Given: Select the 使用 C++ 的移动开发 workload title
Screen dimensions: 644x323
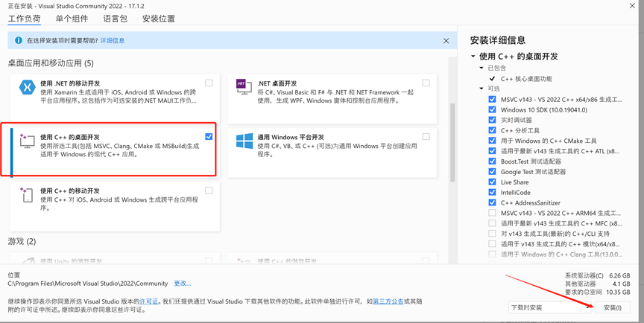Looking at the screenshot, I should (70, 191).
